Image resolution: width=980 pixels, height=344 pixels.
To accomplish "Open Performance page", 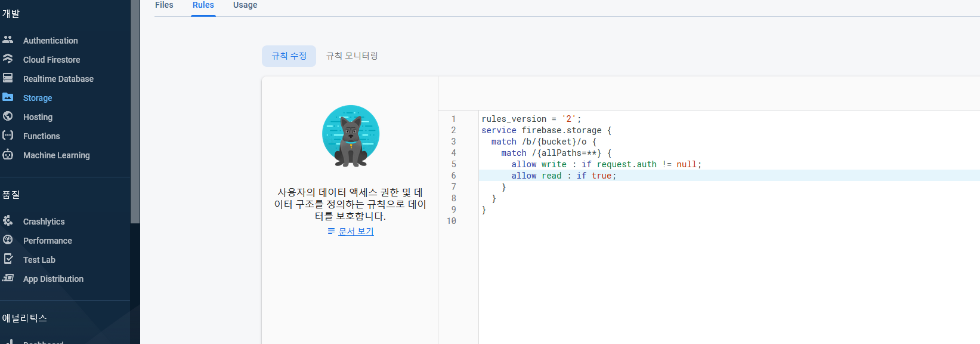I will click(48, 241).
